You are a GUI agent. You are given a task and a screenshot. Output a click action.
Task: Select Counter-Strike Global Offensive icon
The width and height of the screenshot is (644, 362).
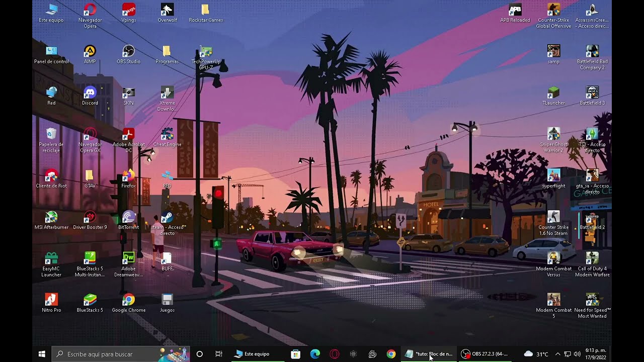tap(553, 16)
